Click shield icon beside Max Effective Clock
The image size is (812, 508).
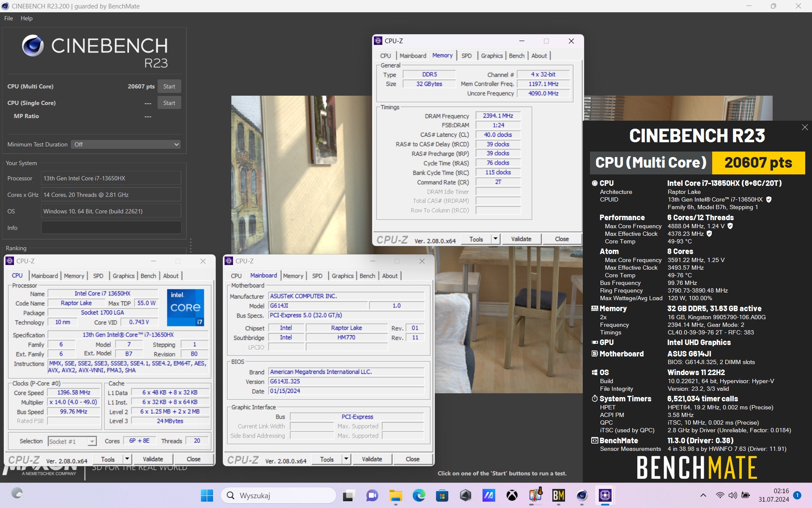tap(709, 234)
